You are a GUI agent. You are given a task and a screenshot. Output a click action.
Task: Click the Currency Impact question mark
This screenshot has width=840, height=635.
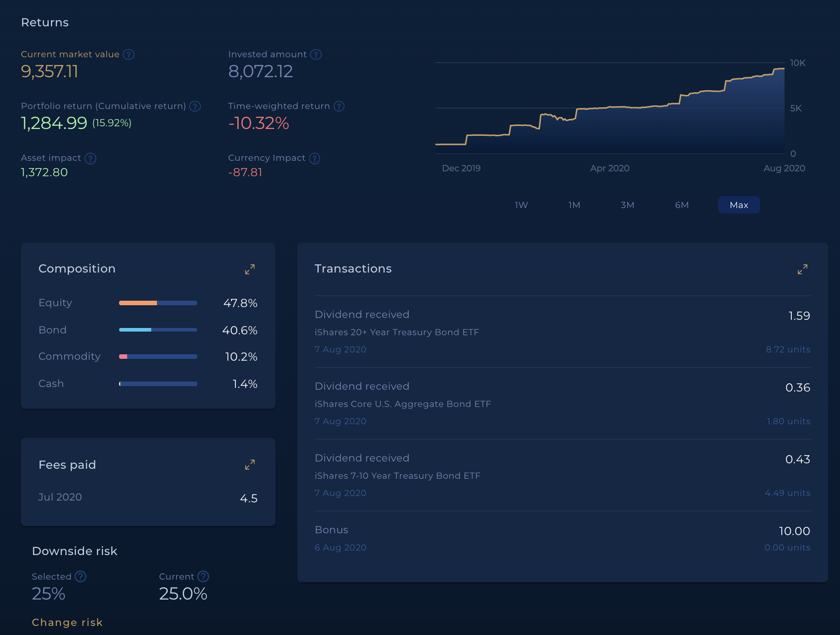pos(315,159)
